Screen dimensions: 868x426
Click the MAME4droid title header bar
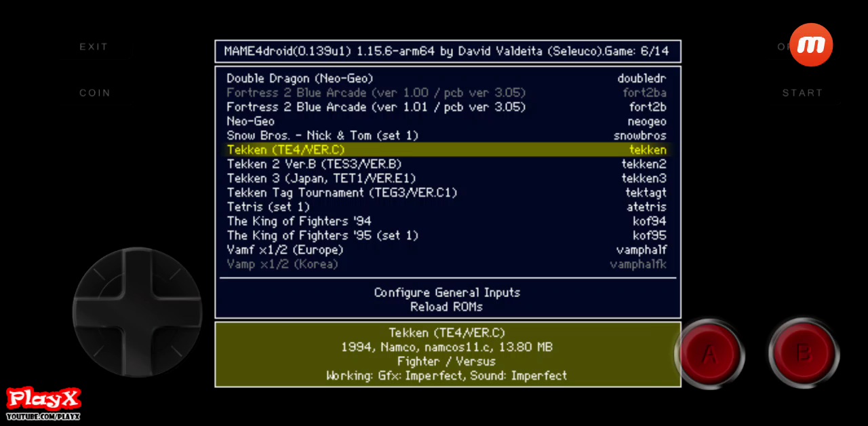(x=448, y=52)
